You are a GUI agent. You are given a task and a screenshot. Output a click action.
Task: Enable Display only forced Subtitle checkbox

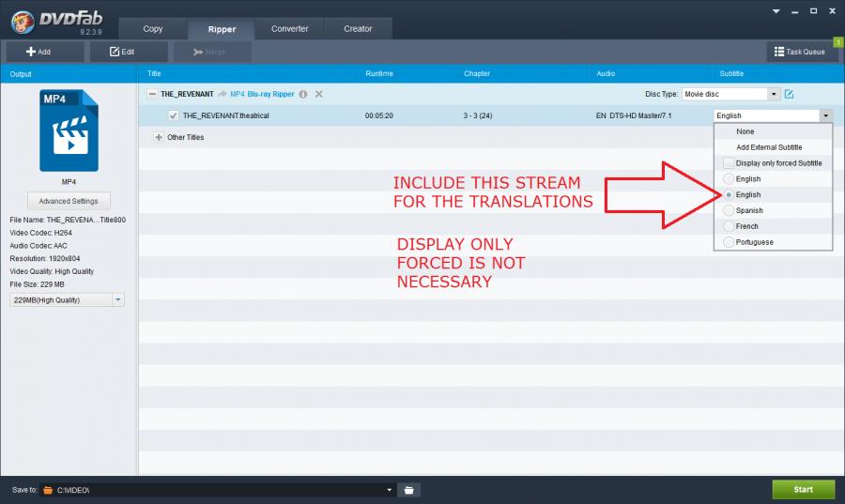click(729, 163)
